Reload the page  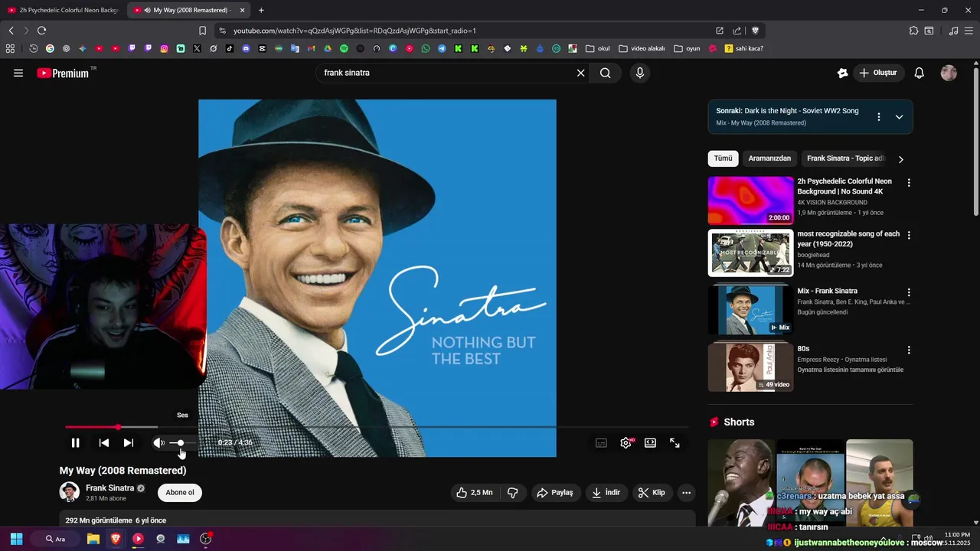click(41, 31)
